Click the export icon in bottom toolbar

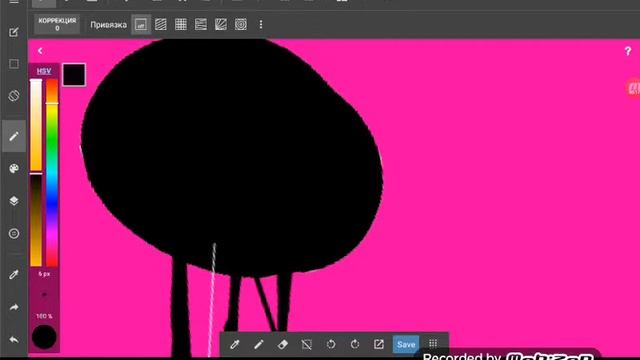pyautogui.click(x=379, y=344)
